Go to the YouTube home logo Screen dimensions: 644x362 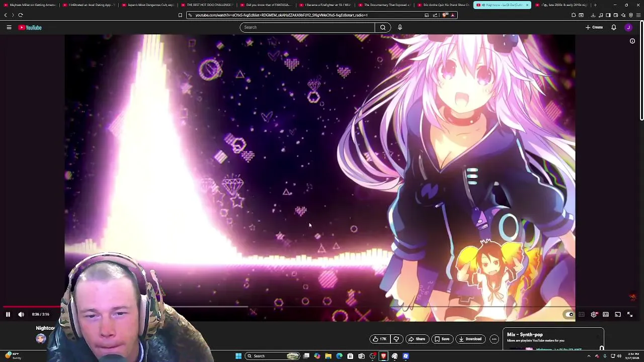click(x=30, y=27)
